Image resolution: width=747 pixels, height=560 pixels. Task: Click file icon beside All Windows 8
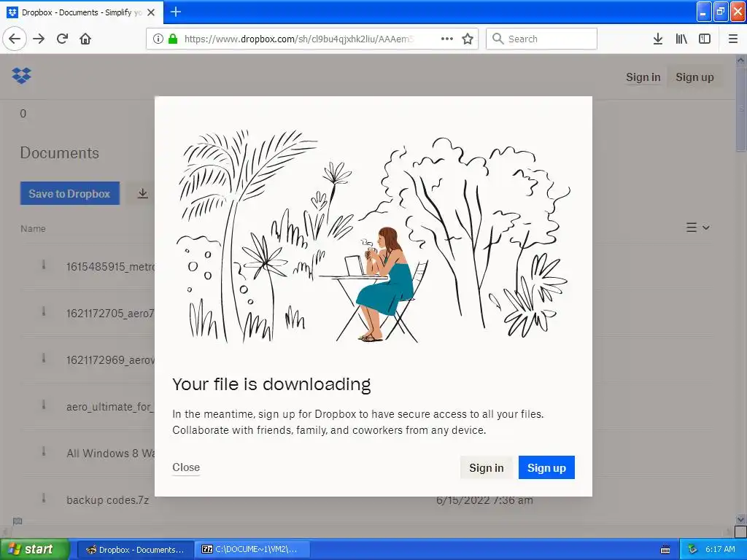(x=44, y=451)
